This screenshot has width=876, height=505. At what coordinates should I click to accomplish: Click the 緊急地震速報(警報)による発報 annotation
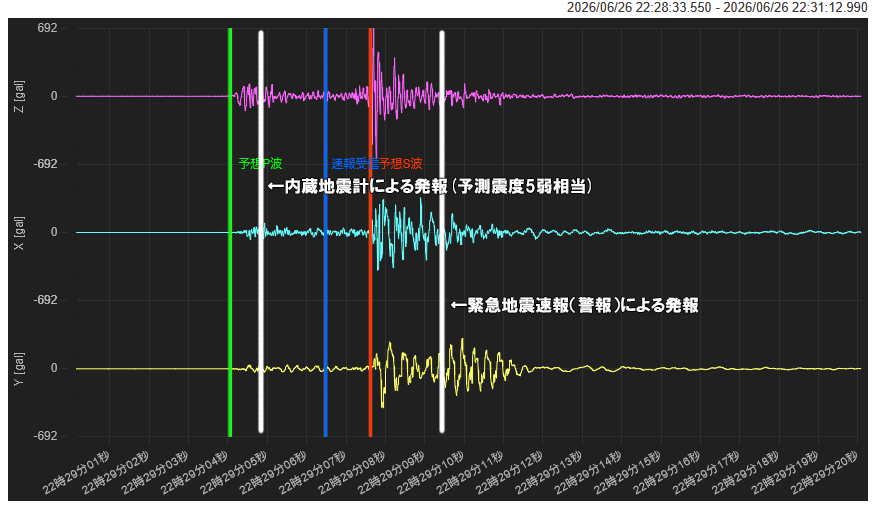click(x=574, y=305)
